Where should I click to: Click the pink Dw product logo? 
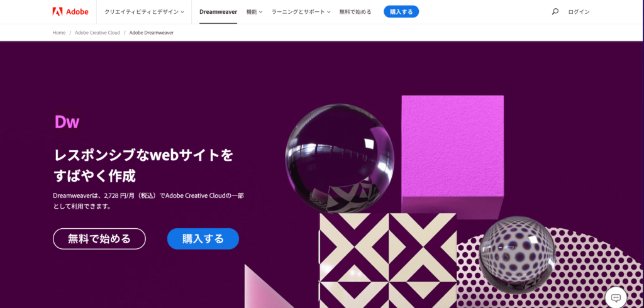(x=67, y=121)
